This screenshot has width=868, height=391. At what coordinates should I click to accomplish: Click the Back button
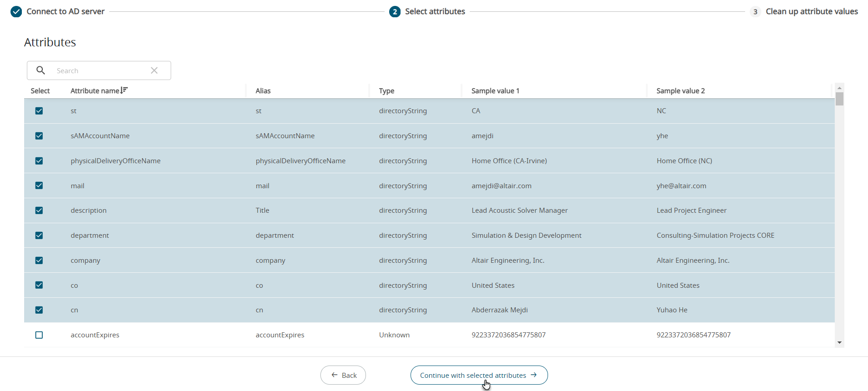[343, 375]
